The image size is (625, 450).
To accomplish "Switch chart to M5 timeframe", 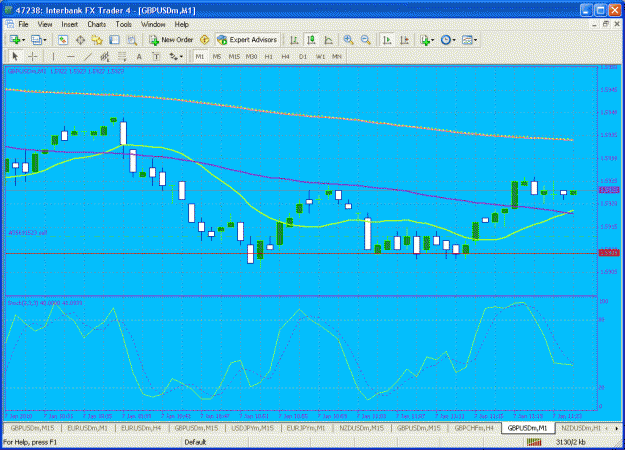I will click(217, 57).
